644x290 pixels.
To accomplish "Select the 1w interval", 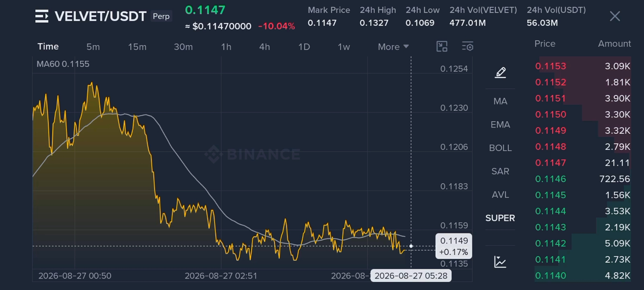I will (344, 47).
